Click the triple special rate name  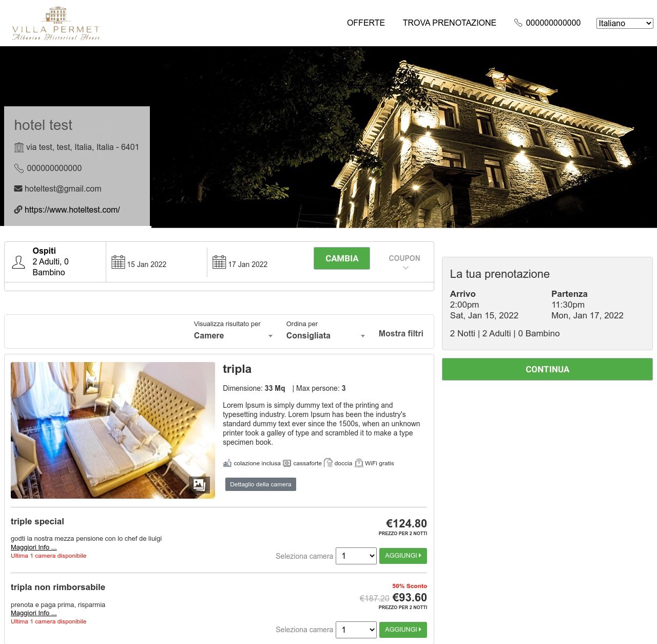(x=37, y=521)
